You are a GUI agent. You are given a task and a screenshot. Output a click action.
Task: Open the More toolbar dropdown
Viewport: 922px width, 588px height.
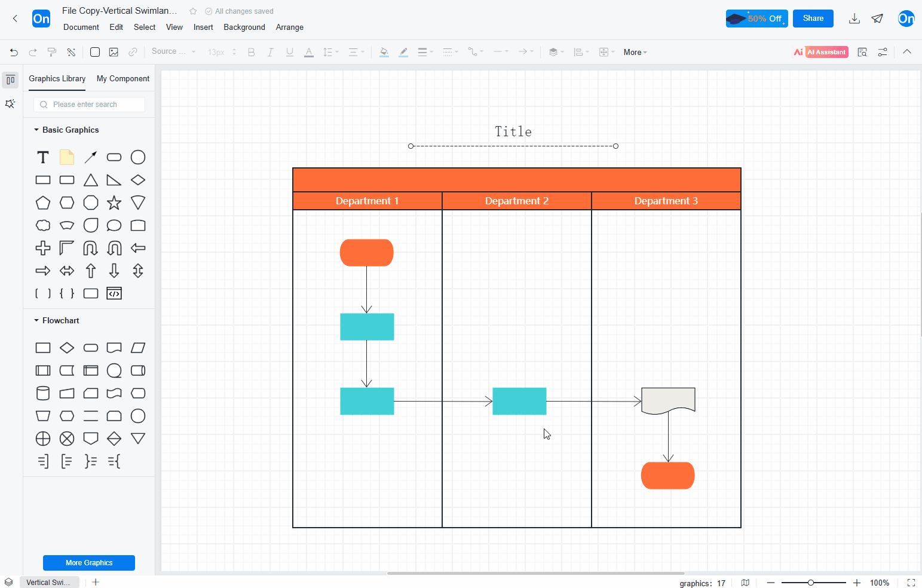click(x=635, y=53)
